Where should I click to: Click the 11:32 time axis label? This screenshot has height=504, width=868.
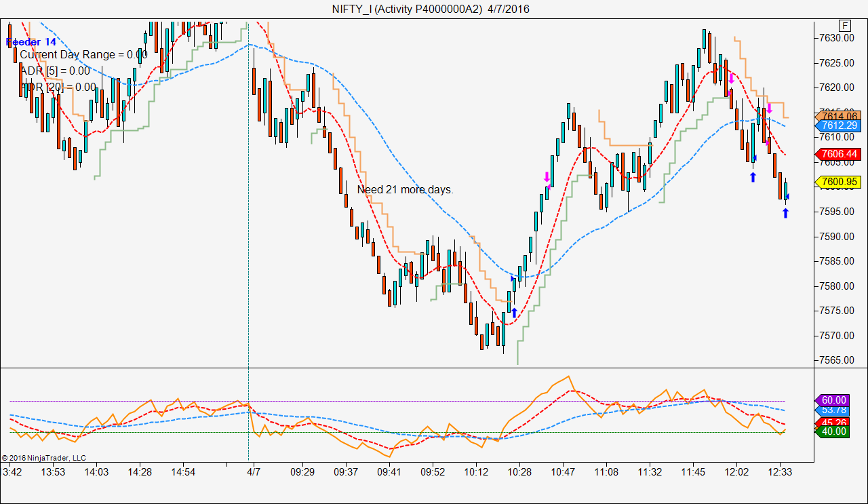coord(650,472)
